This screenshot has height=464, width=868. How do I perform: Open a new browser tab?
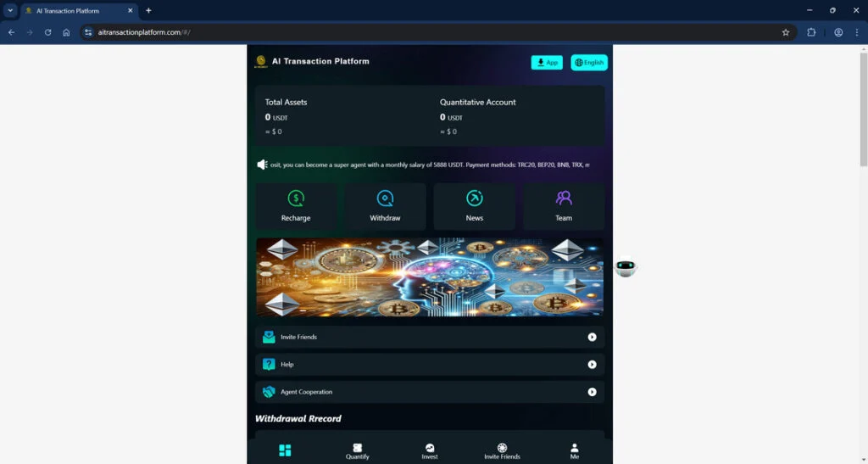(x=148, y=10)
